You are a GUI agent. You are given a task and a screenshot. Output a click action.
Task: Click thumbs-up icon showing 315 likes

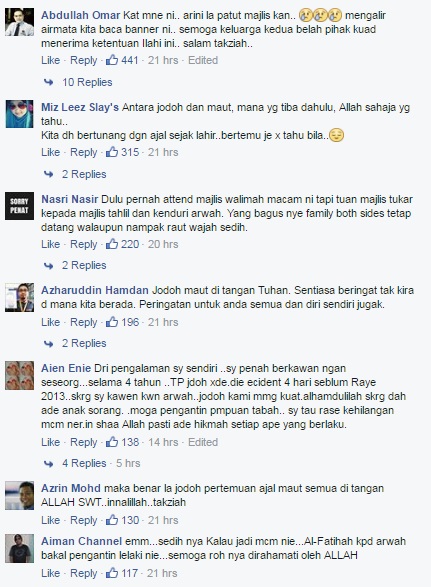[x=112, y=152]
